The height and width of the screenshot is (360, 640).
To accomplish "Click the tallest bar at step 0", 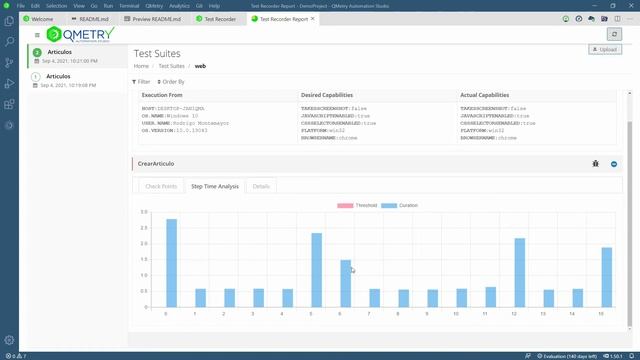I will [171, 263].
